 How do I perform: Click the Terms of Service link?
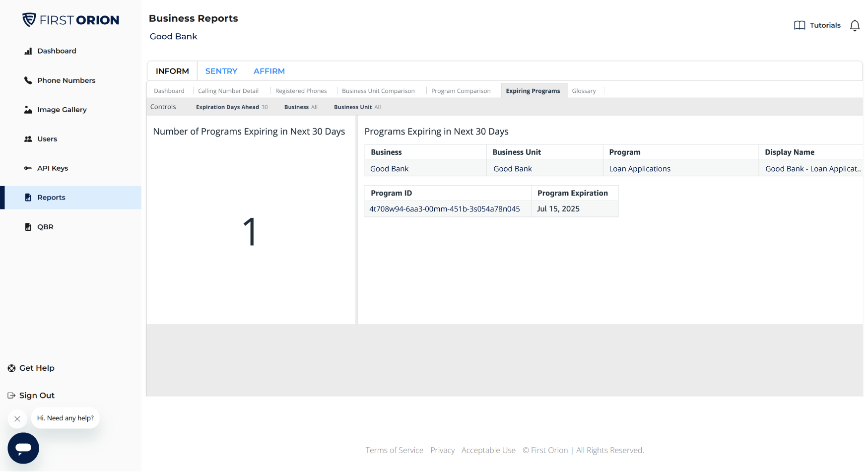pyautogui.click(x=394, y=450)
